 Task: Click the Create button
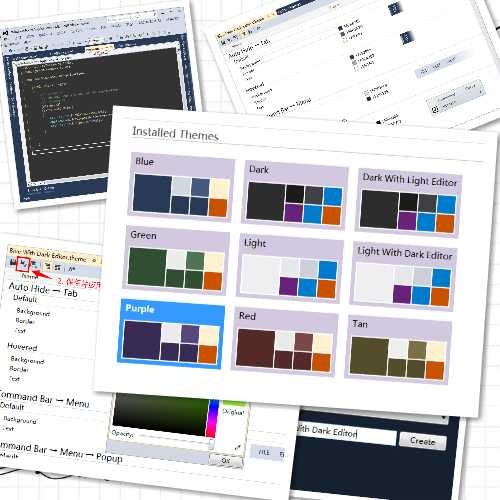click(422, 441)
